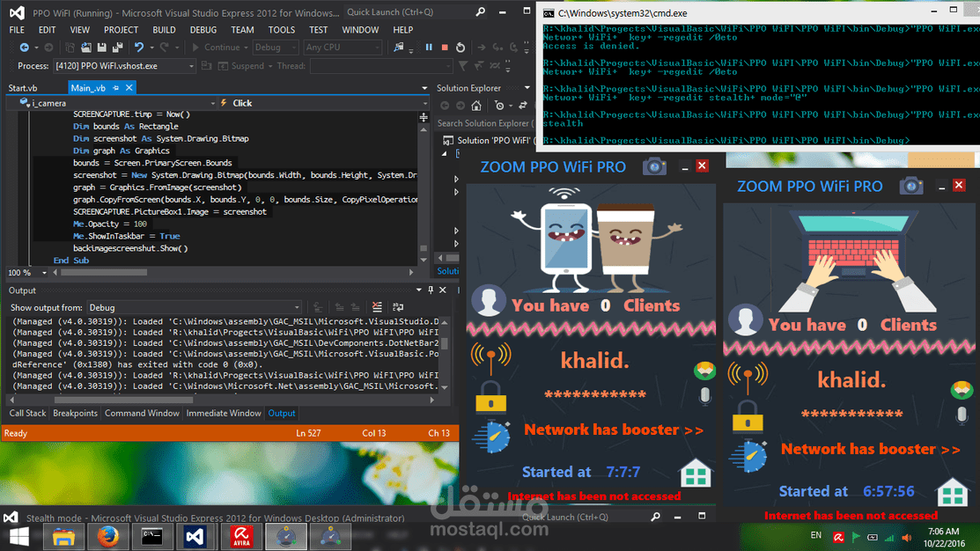
Task: Click user avatar icon in left WiFi window
Action: pyautogui.click(x=489, y=300)
